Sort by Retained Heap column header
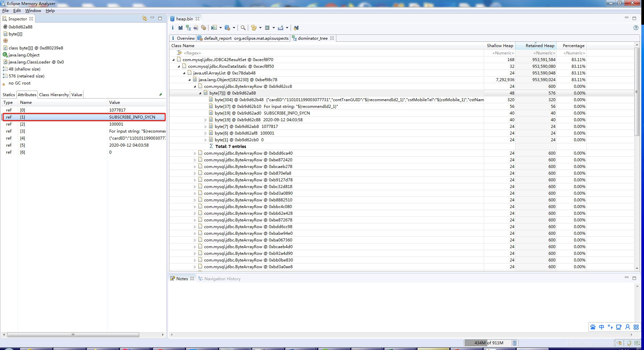Screen dimensions: 644x350 coord(536,46)
